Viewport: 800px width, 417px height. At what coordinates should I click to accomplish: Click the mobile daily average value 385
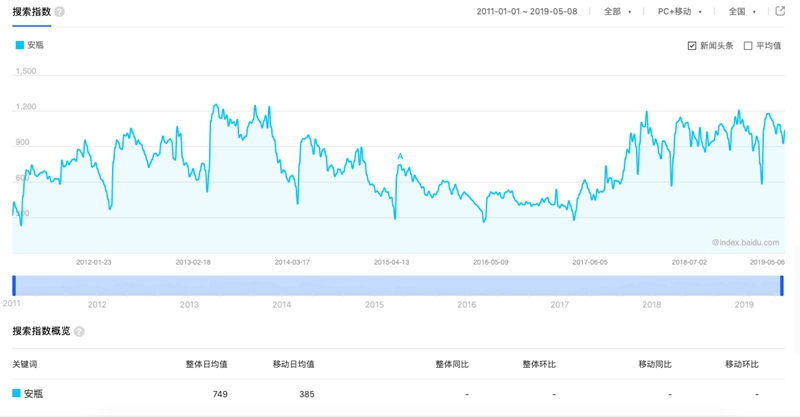click(307, 394)
